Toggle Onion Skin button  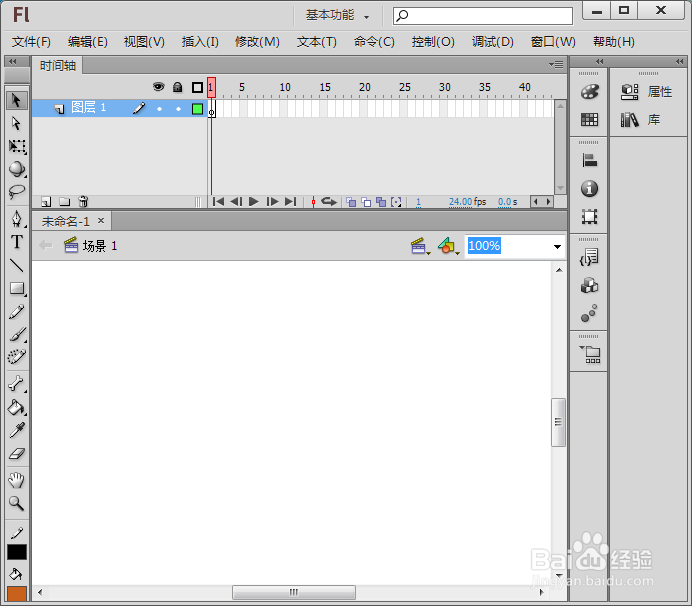[x=351, y=202]
